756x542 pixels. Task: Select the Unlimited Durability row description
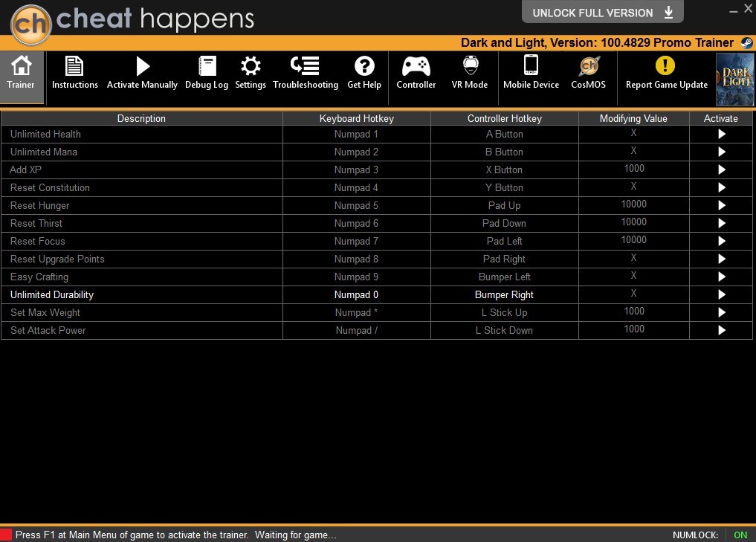52,294
